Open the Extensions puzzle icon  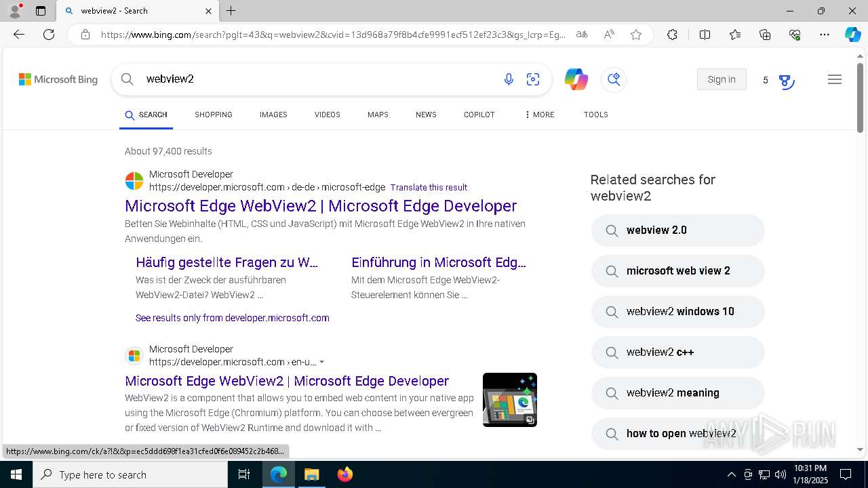coord(672,35)
